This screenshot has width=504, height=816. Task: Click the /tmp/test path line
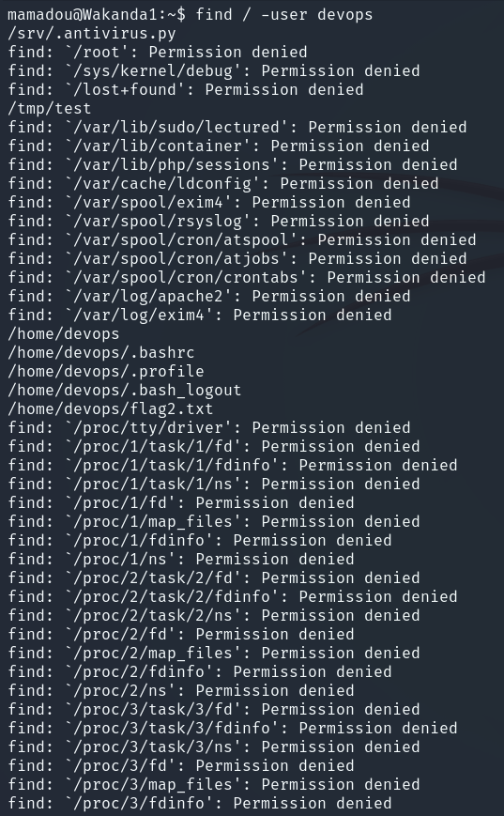(x=50, y=108)
